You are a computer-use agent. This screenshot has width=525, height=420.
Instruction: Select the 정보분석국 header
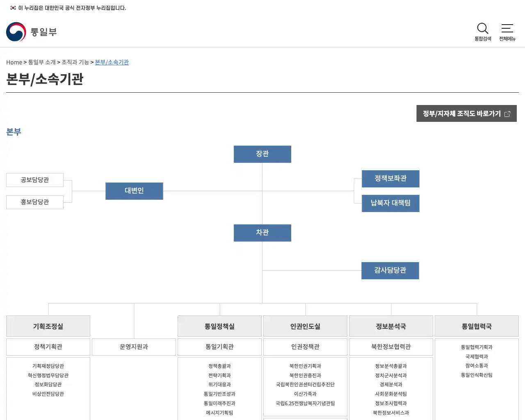tap(391, 326)
